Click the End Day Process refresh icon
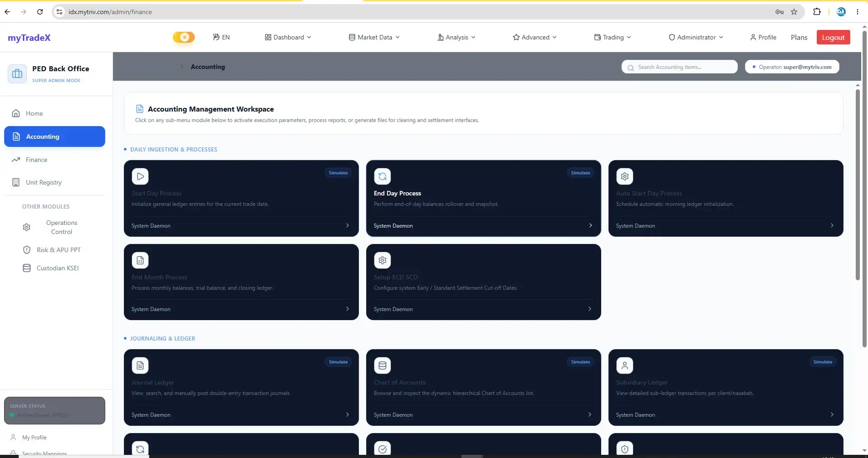 (x=383, y=176)
